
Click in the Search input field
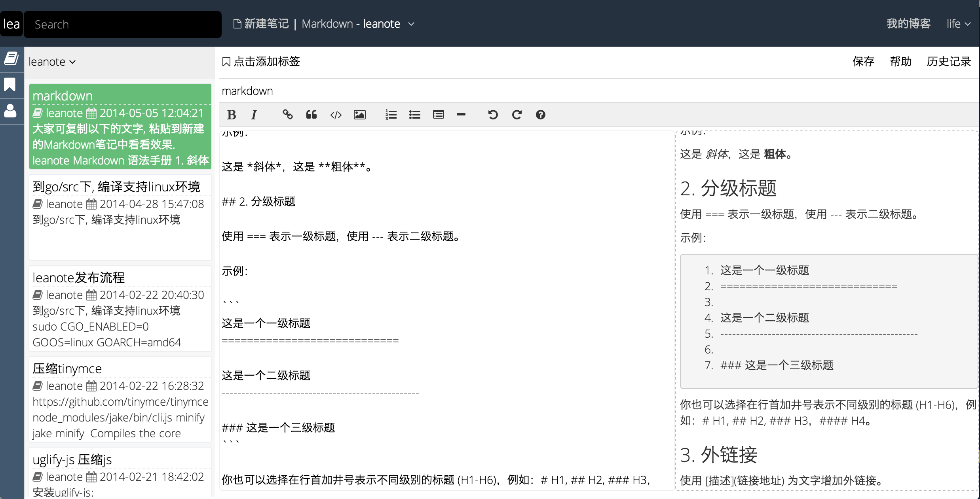pyautogui.click(x=123, y=25)
